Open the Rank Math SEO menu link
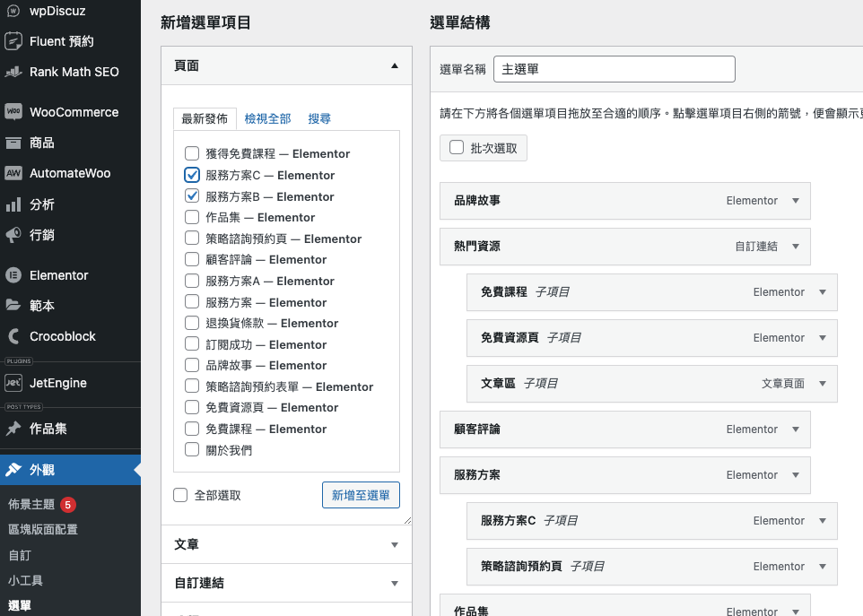 74,72
